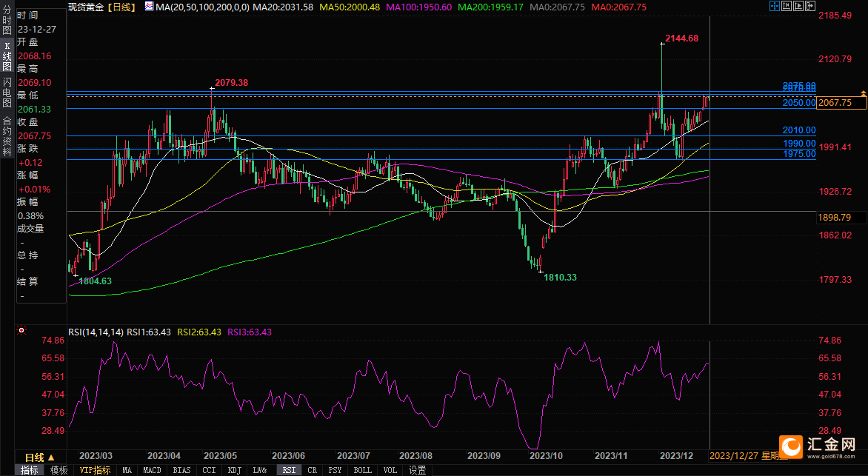Toggle the BOLL indicator
Screen dimensions: 868x476
pos(362,470)
